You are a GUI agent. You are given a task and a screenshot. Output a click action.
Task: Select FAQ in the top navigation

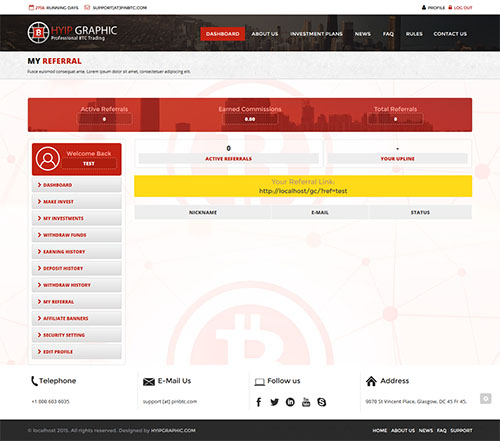pyautogui.click(x=388, y=34)
